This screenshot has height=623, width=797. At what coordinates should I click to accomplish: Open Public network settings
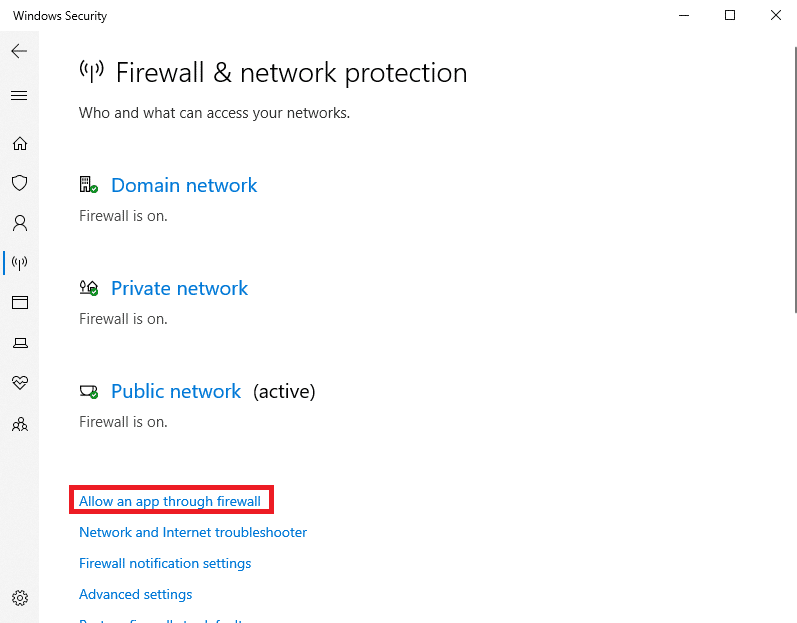[x=176, y=391]
